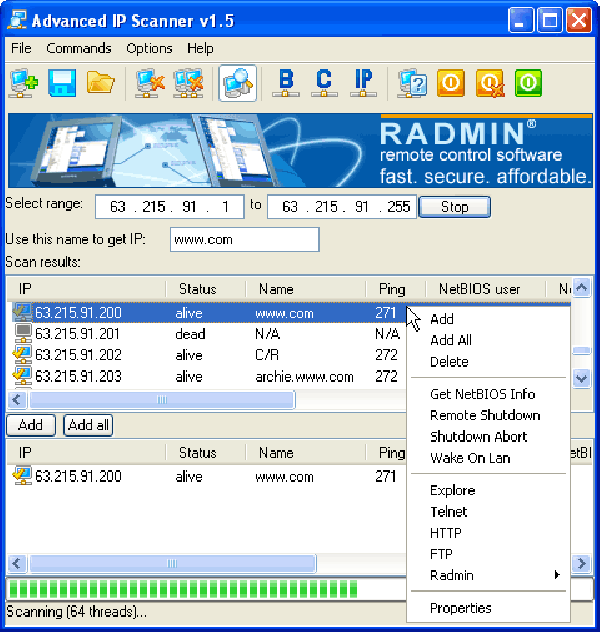600x632 pixels.
Task: Click the start range IP address field
Action: 170,207
